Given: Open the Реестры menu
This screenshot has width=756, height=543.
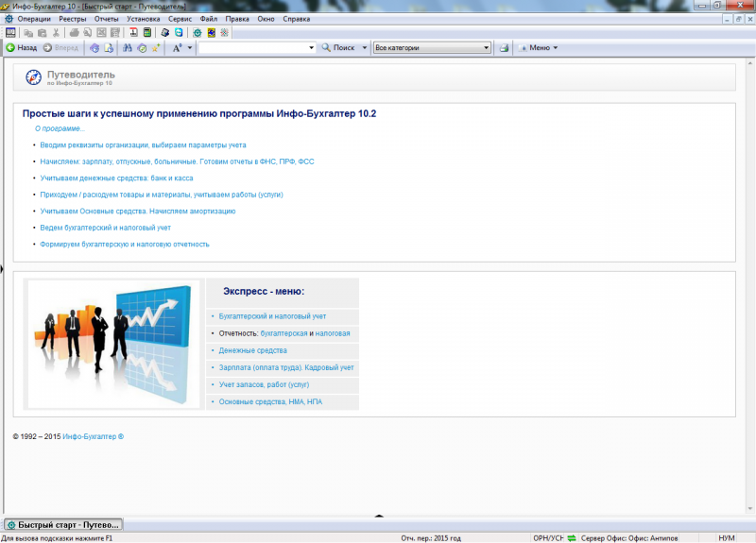Looking at the screenshot, I should [73, 19].
